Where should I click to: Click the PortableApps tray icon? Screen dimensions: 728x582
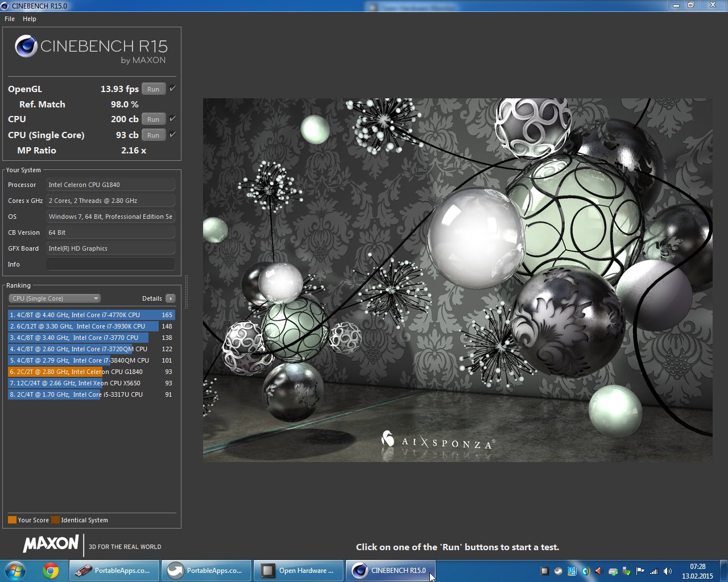tap(558, 571)
